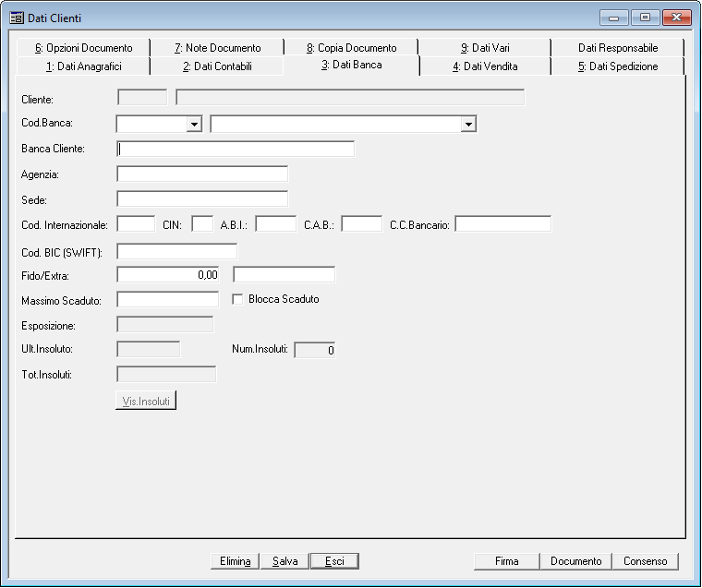Expand the bank name dropdown list
The height and width of the screenshot is (588, 702).
pyautogui.click(x=468, y=124)
